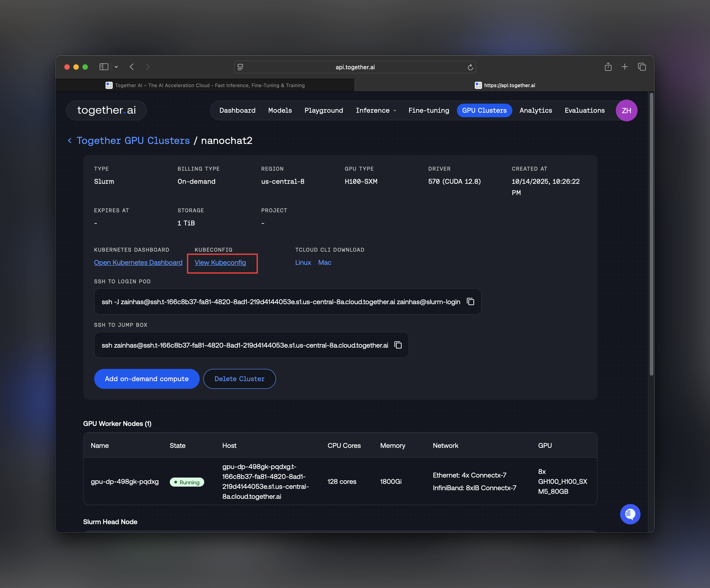Reload the page with refresh icon
710x588 pixels.
470,67
